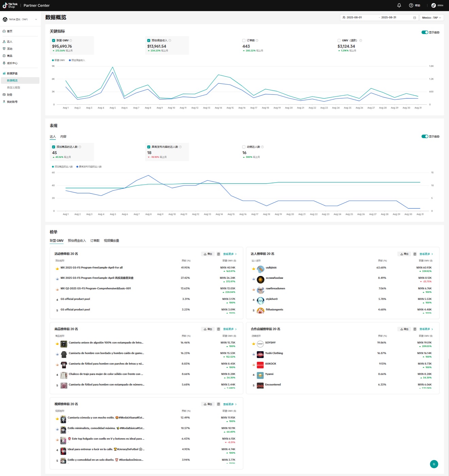Open uyikj666 creator avatar
The image size is (449, 476).
tap(261, 269)
